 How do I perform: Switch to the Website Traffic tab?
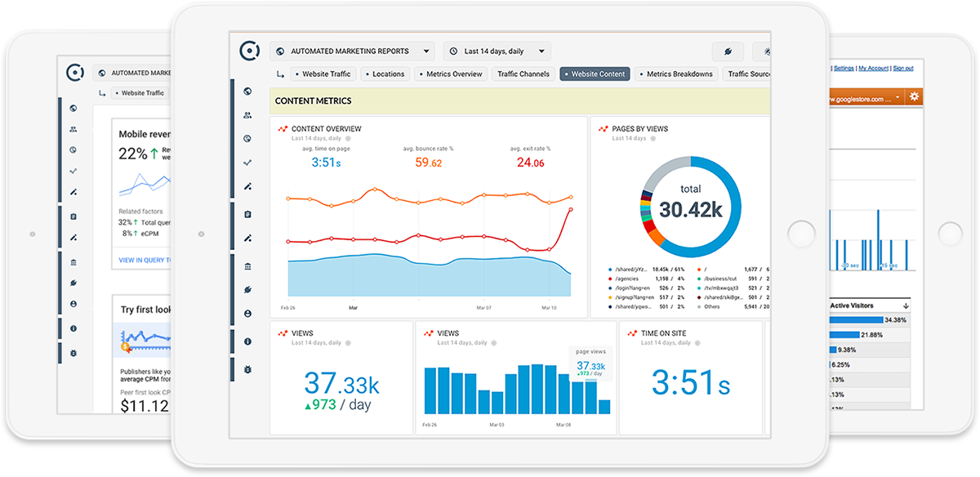pos(323,74)
